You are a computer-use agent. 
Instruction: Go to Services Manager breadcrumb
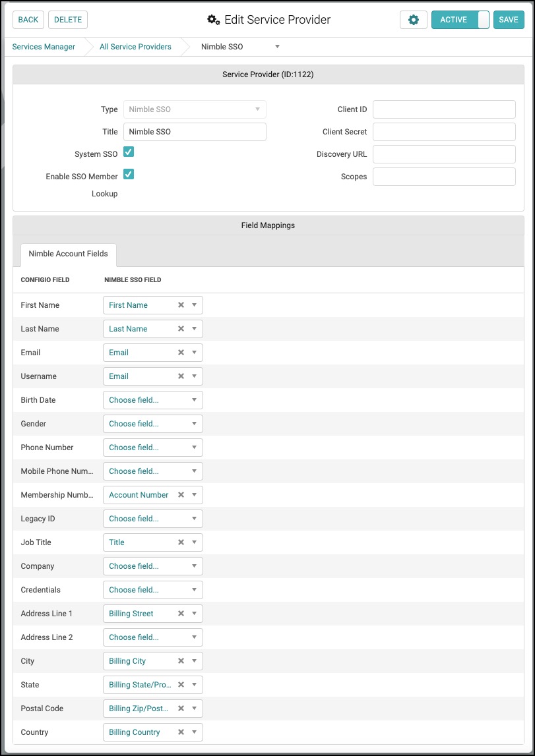click(44, 47)
